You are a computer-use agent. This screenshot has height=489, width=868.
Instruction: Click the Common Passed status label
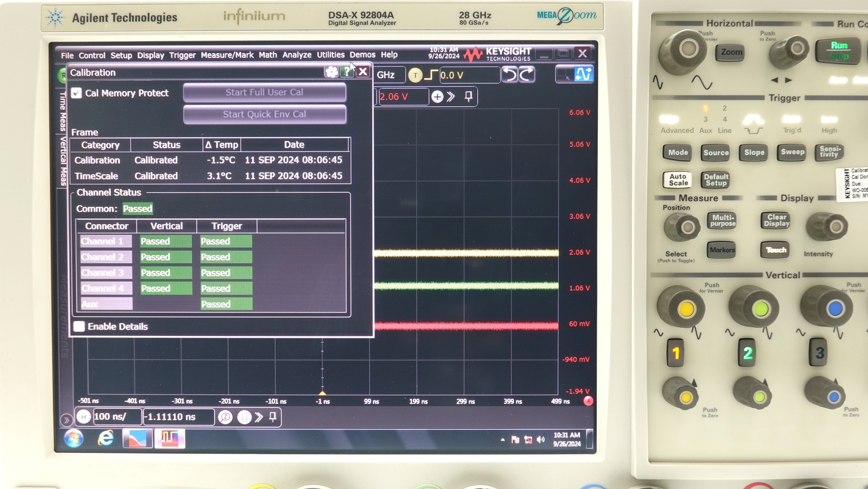(137, 209)
